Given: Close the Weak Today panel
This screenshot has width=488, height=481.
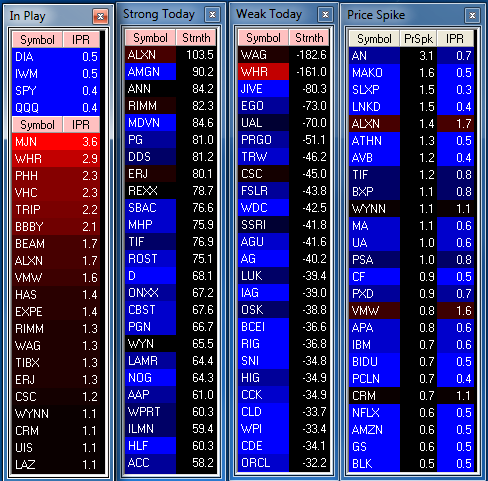Looking at the screenshot, I should [325, 15].
